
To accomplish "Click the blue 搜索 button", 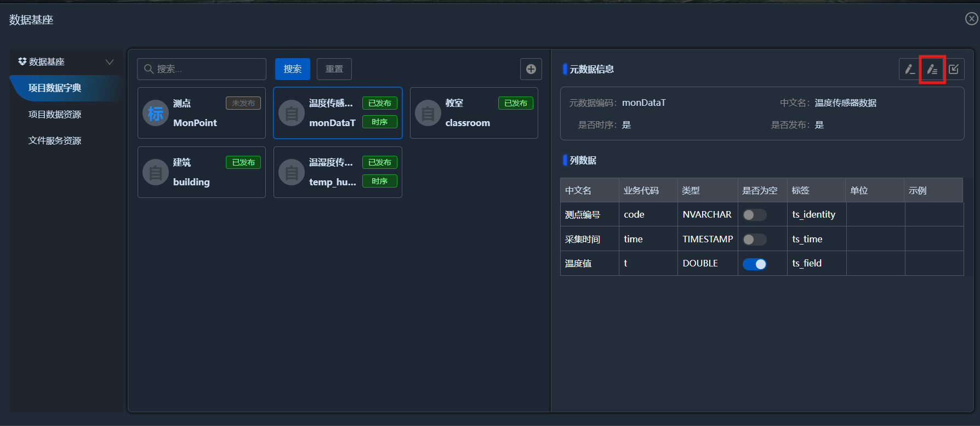I will [293, 69].
